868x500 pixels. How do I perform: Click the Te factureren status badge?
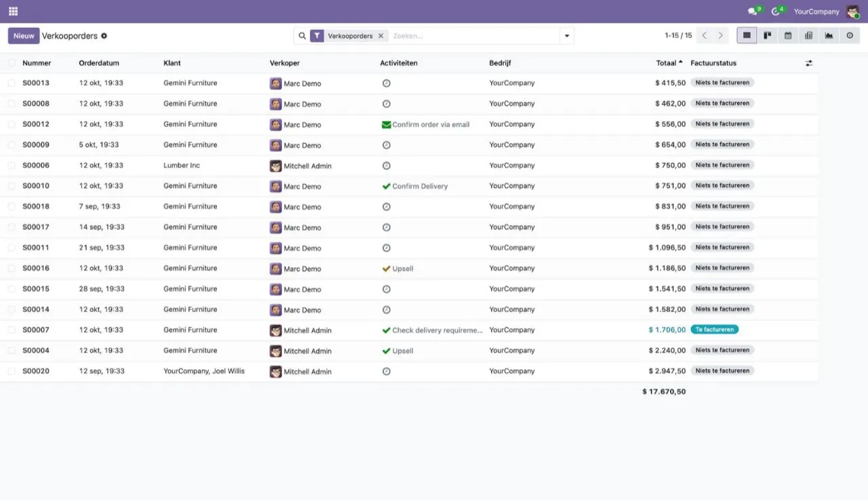(715, 330)
